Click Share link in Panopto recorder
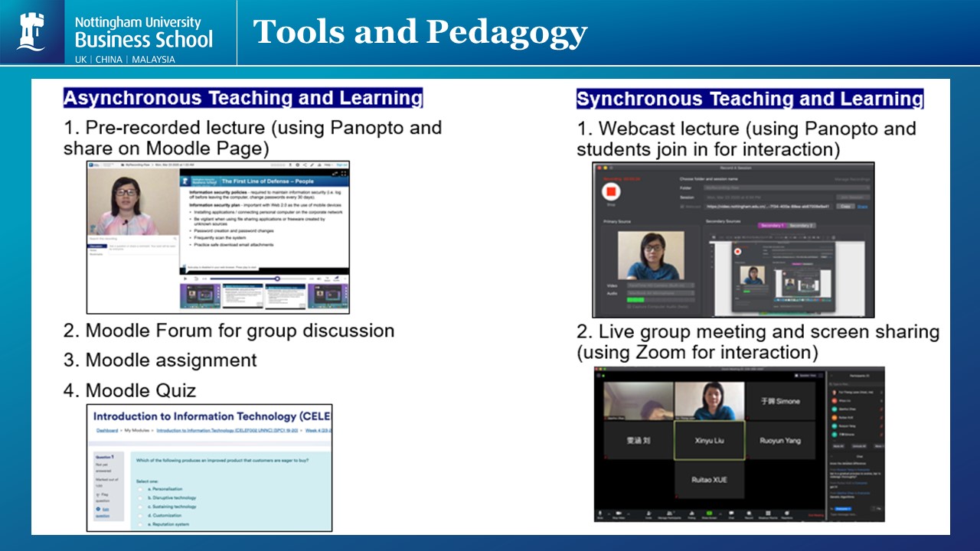The height and width of the screenshot is (551, 980). coord(862,207)
